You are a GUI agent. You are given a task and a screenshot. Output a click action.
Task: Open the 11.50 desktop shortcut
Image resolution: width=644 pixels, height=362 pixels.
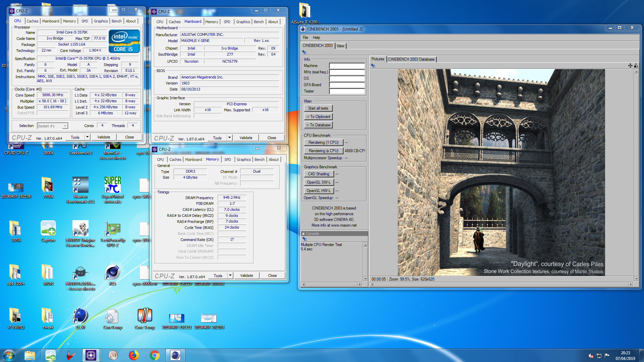[x=80, y=318]
